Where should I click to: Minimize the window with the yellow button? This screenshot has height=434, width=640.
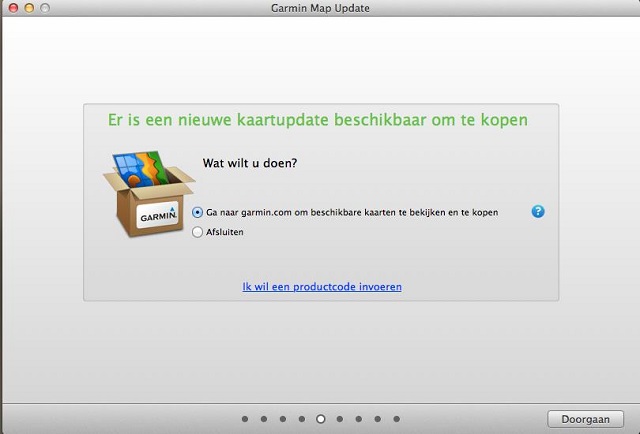(x=29, y=8)
